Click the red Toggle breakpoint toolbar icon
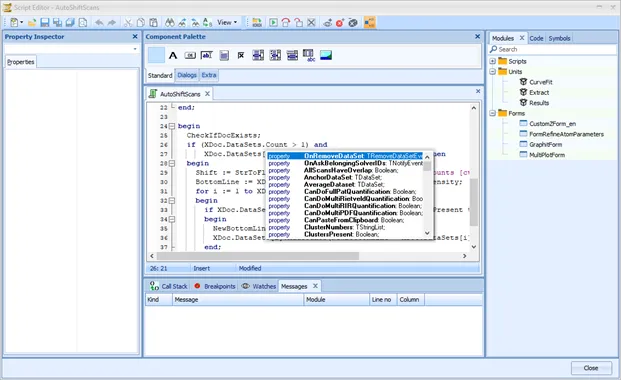621x380 pixels. [340, 23]
